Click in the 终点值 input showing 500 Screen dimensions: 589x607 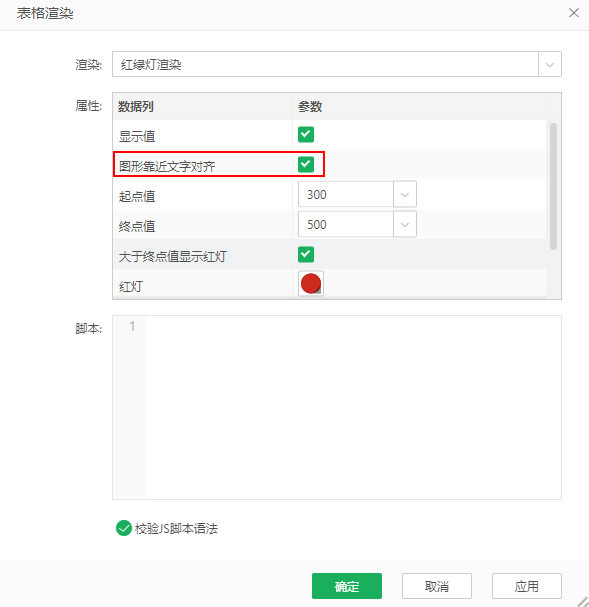[x=346, y=225]
